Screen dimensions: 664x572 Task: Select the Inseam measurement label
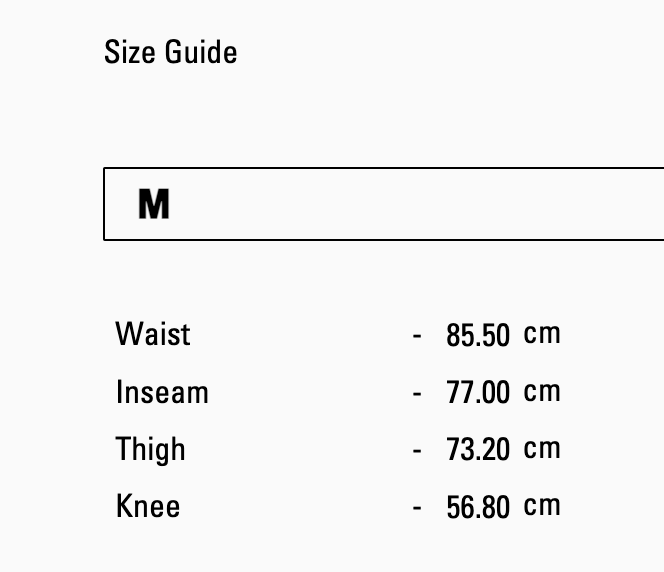point(162,392)
